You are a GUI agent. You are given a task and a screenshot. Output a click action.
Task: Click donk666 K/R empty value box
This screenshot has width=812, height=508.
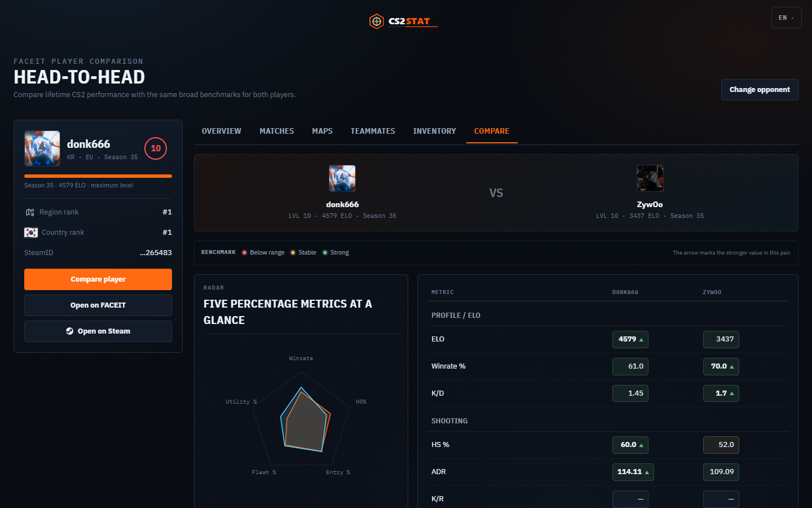tap(630, 499)
